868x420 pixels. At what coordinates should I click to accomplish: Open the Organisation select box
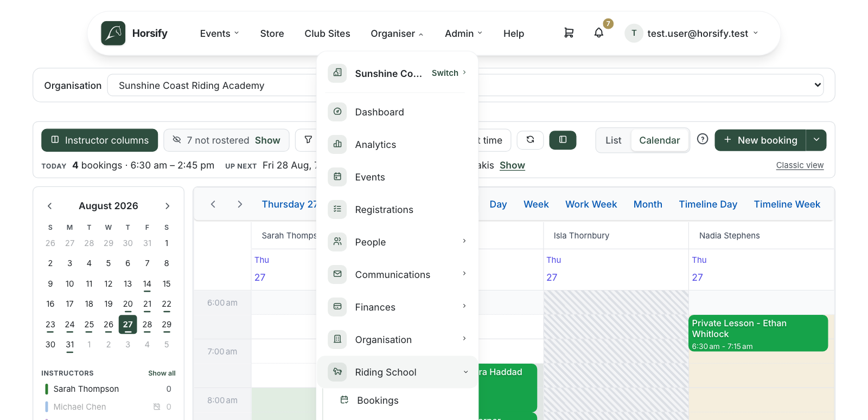click(465, 85)
